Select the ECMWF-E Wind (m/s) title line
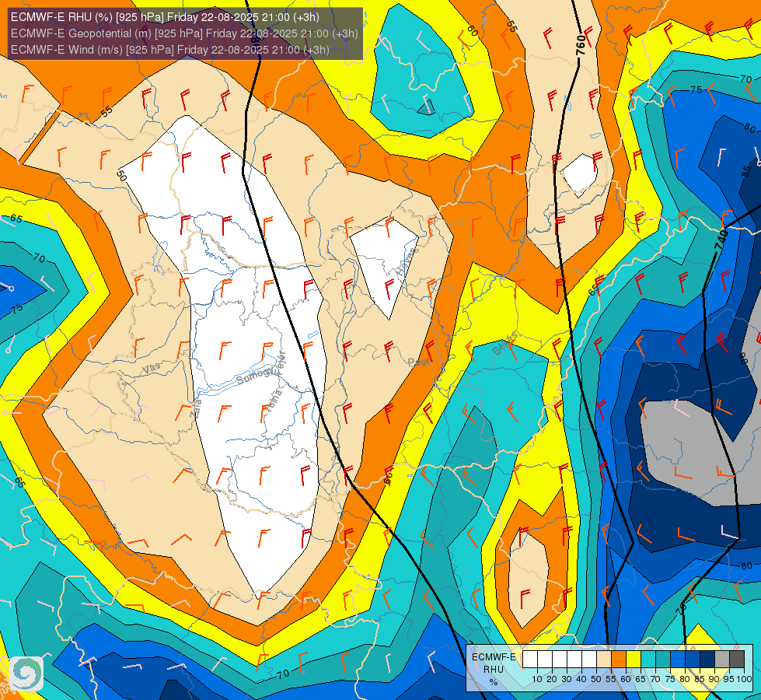Image resolution: width=761 pixels, height=700 pixels. click(170, 50)
